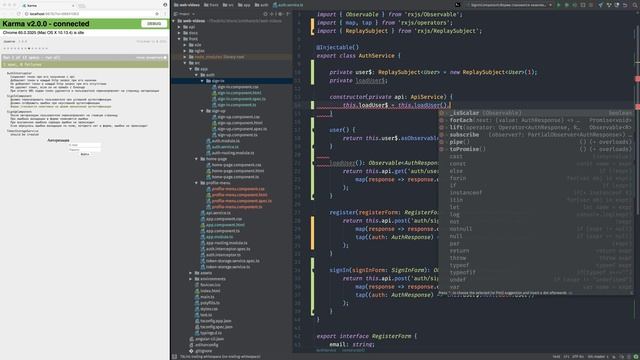Open profile-menu.component.spec.ts file
640x360 pixels.
click(242, 201)
